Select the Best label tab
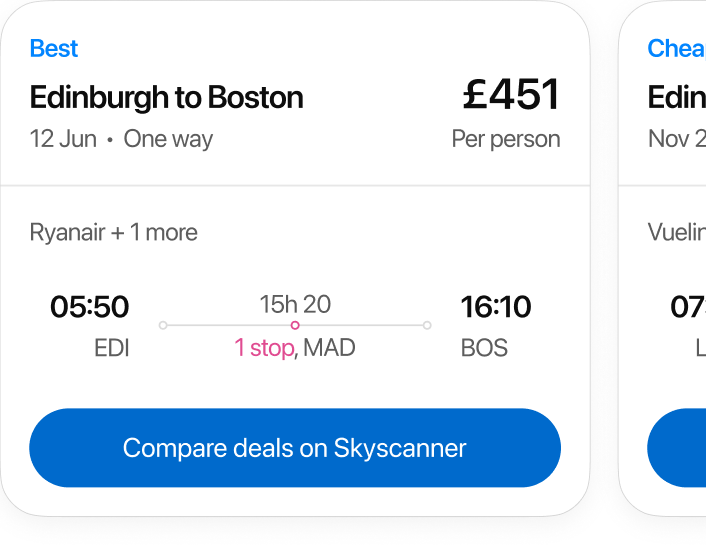 54,49
